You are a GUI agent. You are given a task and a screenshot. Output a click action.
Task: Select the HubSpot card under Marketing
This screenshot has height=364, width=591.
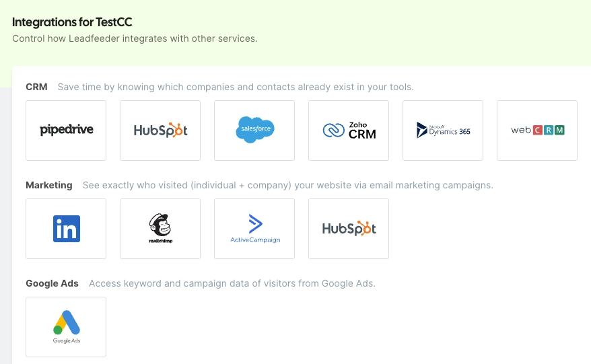tap(349, 229)
